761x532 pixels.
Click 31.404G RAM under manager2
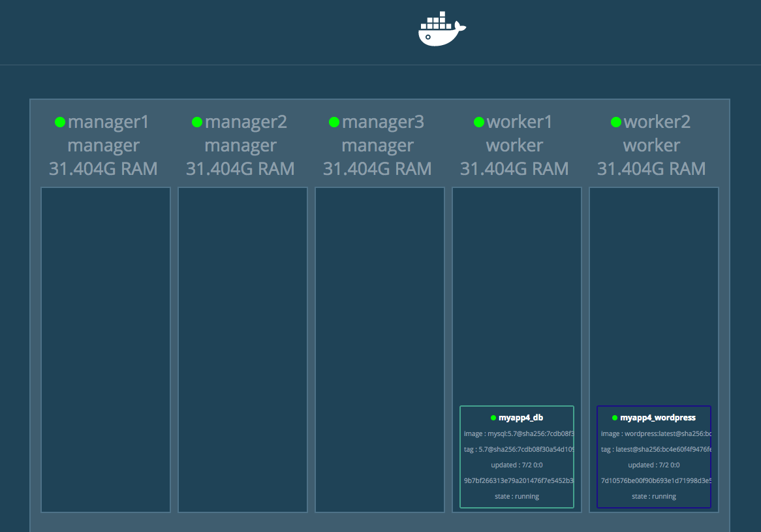[x=240, y=169]
